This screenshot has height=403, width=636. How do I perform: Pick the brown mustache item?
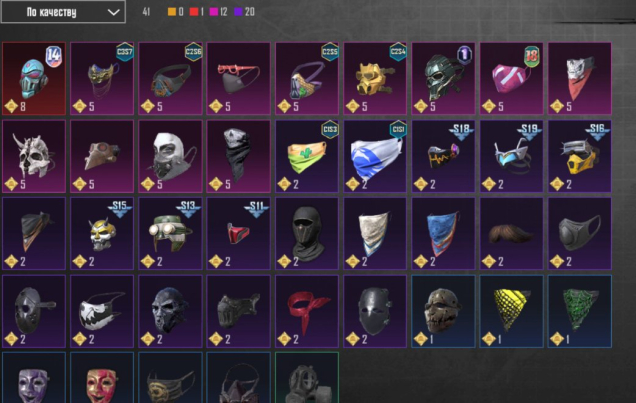point(511,234)
